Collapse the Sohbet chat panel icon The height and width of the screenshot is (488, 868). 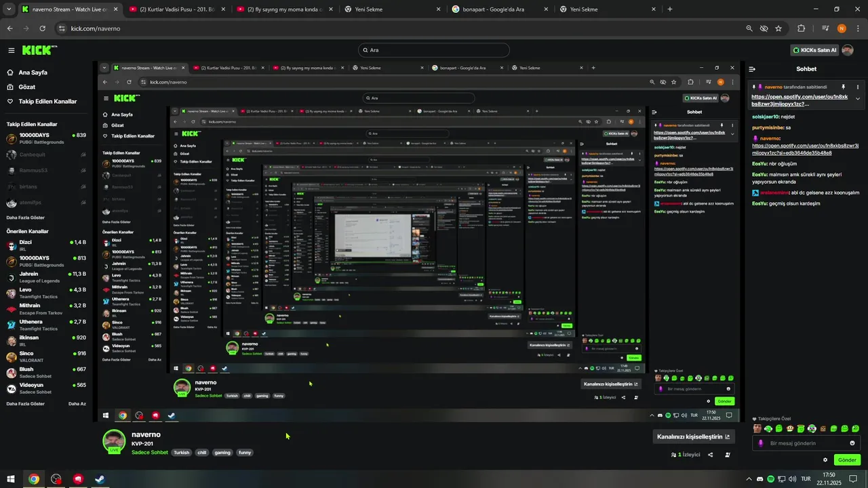[752, 69]
